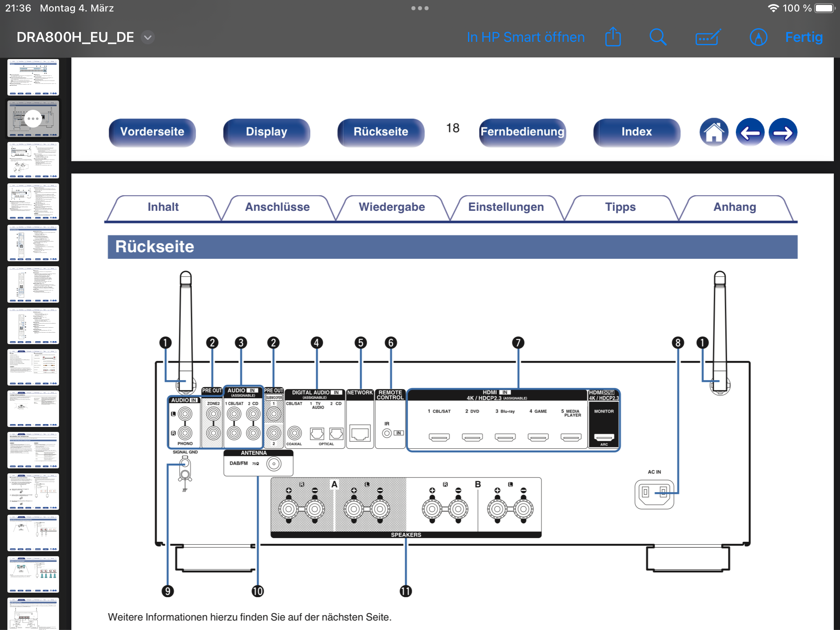Tap the DAB/FM antenna connector
This screenshot has height=630, width=840.
(x=274, y=464)
